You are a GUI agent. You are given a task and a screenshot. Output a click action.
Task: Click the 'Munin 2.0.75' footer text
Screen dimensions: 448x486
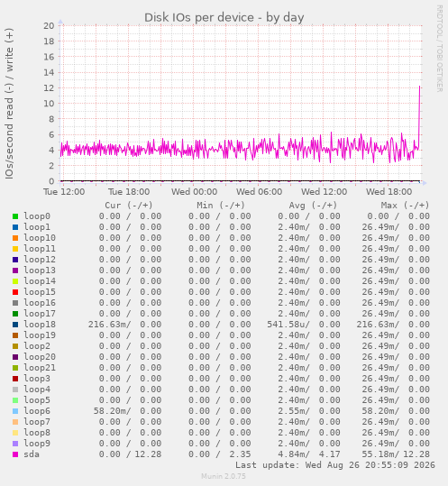click(x=224, y=476)
